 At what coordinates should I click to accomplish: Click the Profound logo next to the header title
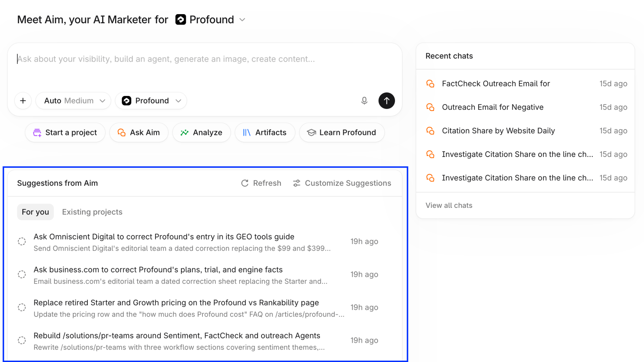click(x=180, y=19)
